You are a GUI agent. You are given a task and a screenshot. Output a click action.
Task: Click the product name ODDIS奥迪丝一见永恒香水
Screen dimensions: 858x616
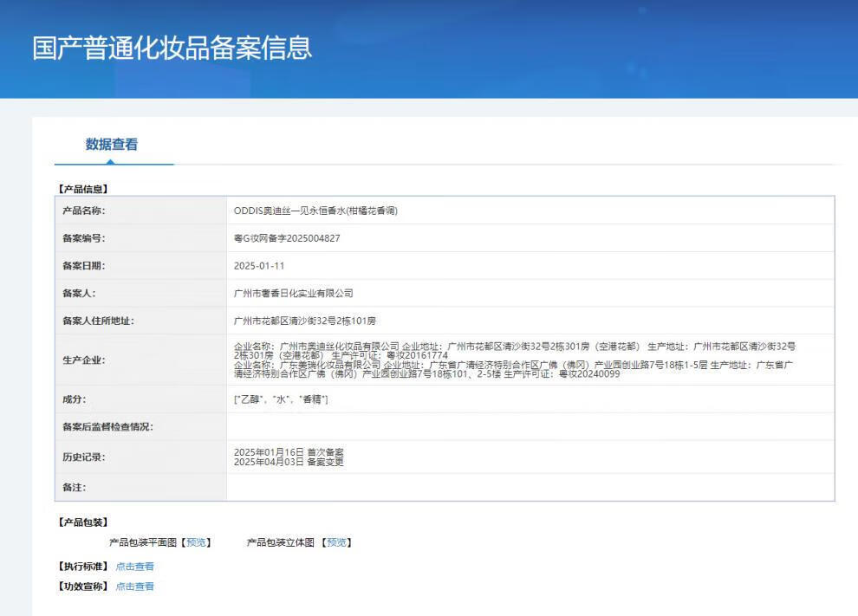(315, 211)
